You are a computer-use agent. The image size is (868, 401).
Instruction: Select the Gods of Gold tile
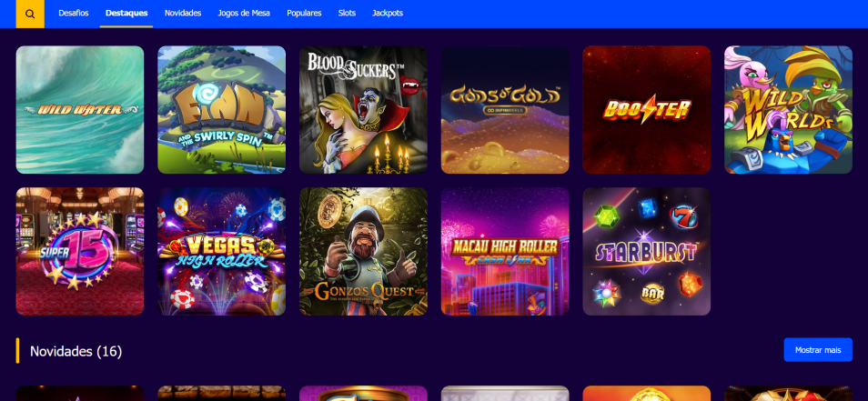505,109
